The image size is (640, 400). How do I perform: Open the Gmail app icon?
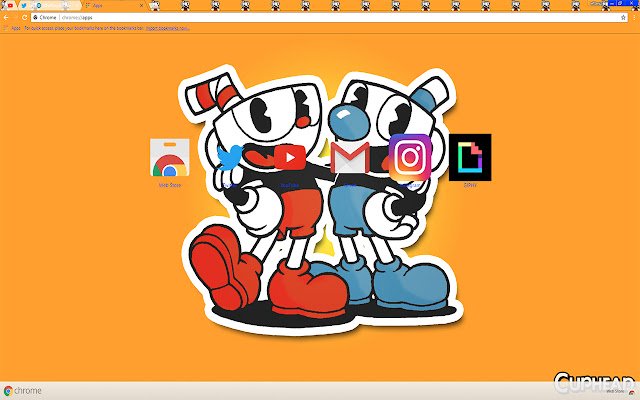coord(350,158)
